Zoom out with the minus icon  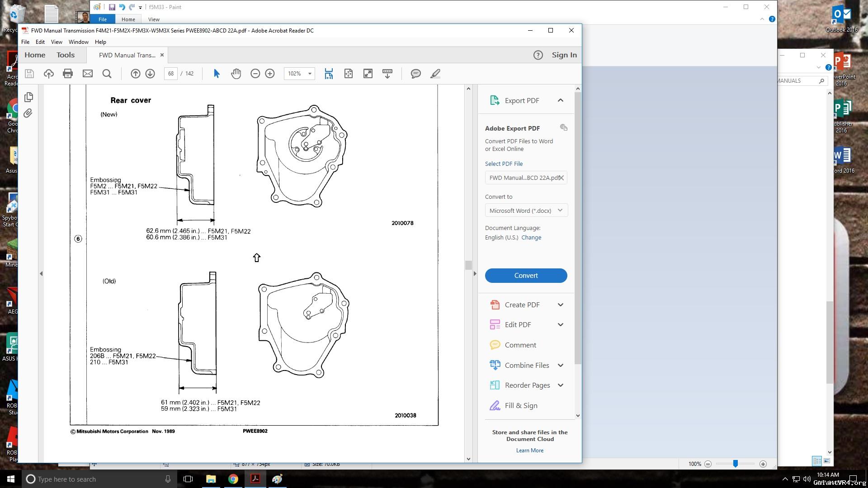pyautogui.click(x=255, y=74)
